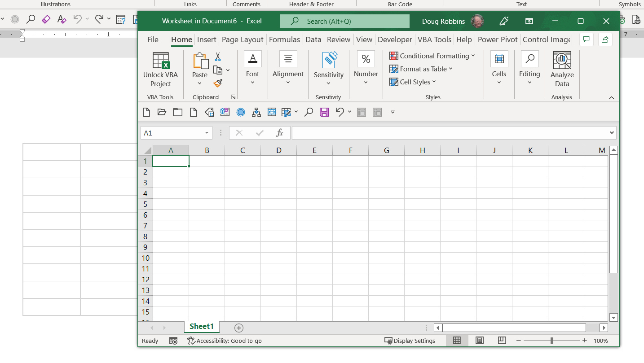644x363 pixels.
Task: Click the Ribbon Display Options icon
Action: click(x=529, y=21)
